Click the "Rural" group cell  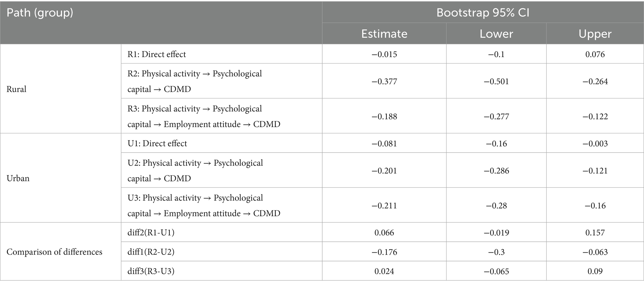17,89
